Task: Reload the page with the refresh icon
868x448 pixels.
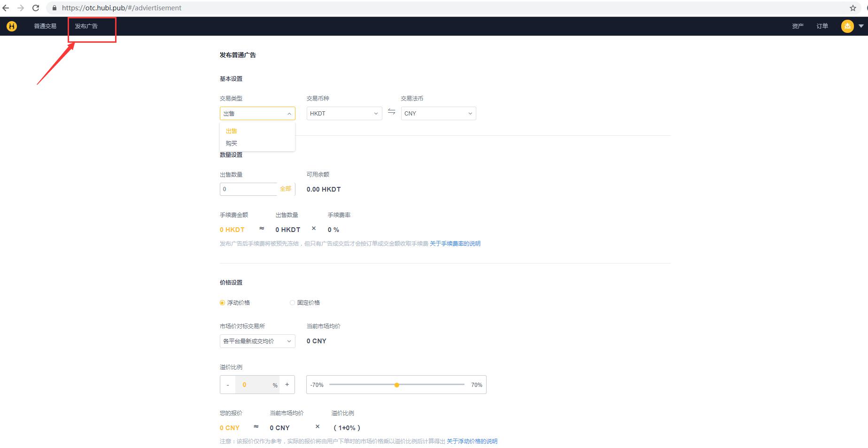Action: click(x=36, y=8)
